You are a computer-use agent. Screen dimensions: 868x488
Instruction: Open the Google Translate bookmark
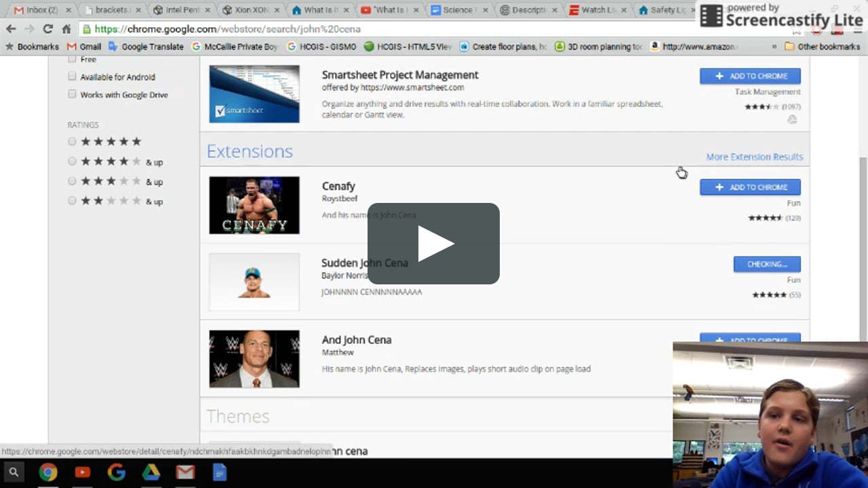[146, 47]
